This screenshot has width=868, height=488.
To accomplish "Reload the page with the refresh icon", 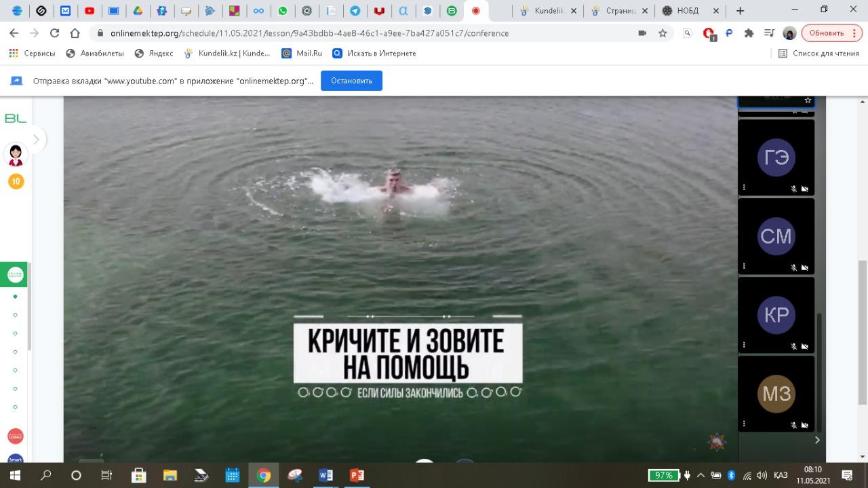I will pos(55,33).
